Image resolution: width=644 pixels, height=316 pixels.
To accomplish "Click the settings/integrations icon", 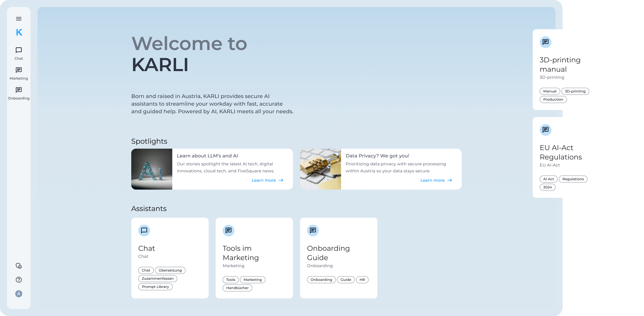I will pos(18,266).
